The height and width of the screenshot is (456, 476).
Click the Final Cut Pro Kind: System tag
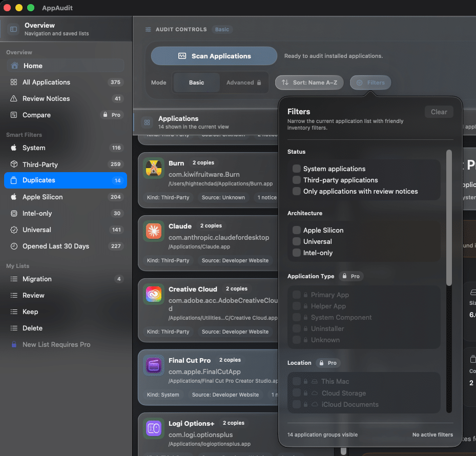coord(163,395)
